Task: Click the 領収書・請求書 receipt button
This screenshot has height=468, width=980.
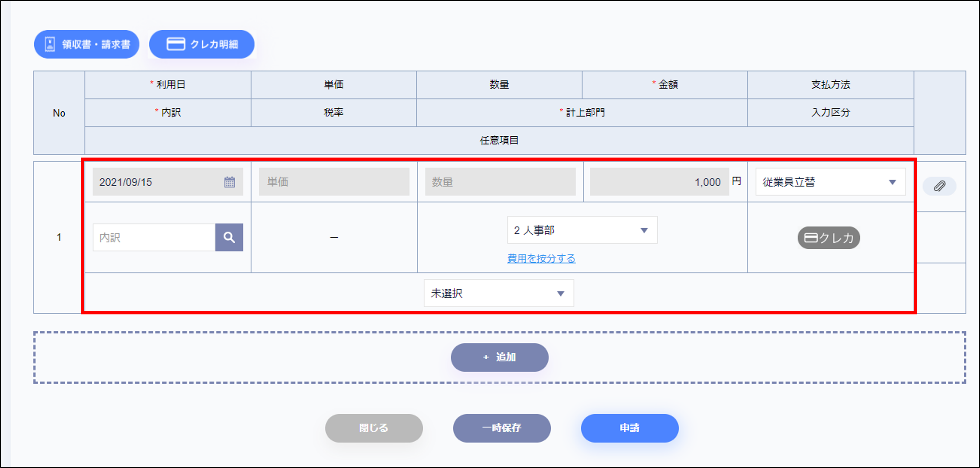Action: (87, 44)
